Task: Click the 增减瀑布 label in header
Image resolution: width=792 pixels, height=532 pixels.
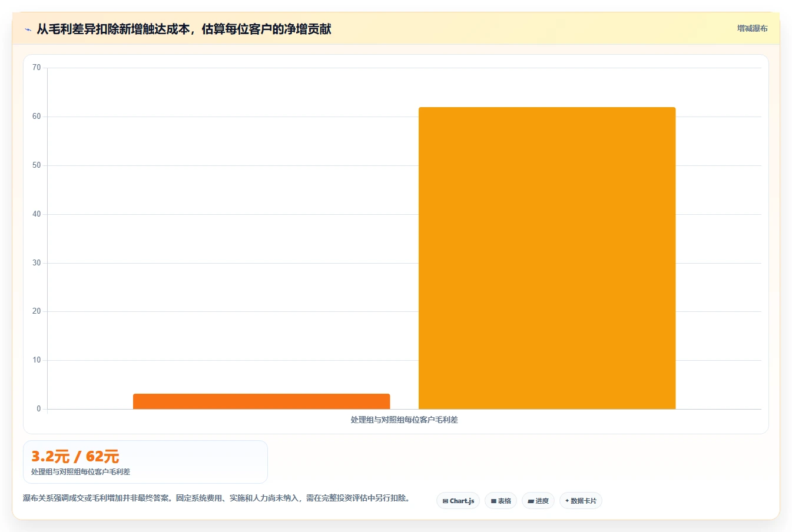Action: (753, 28)
